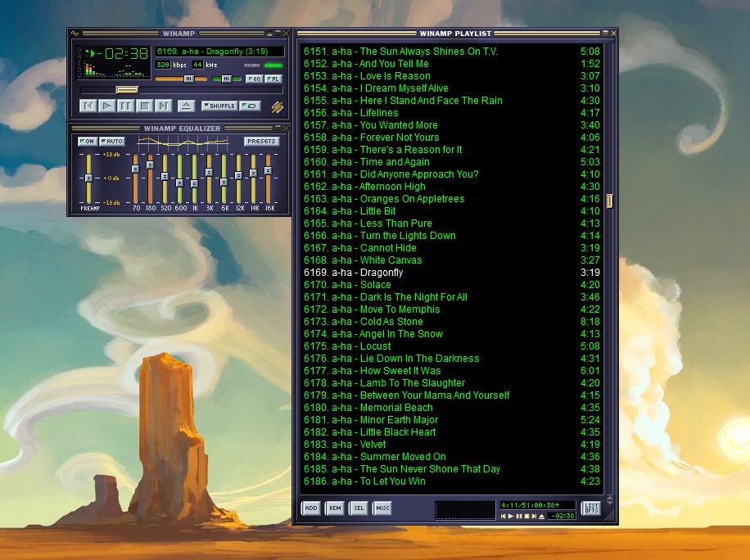Click the mini pause button in playlist
The width and height of the screenshot is (750, 560).
(x=518, y=517)
